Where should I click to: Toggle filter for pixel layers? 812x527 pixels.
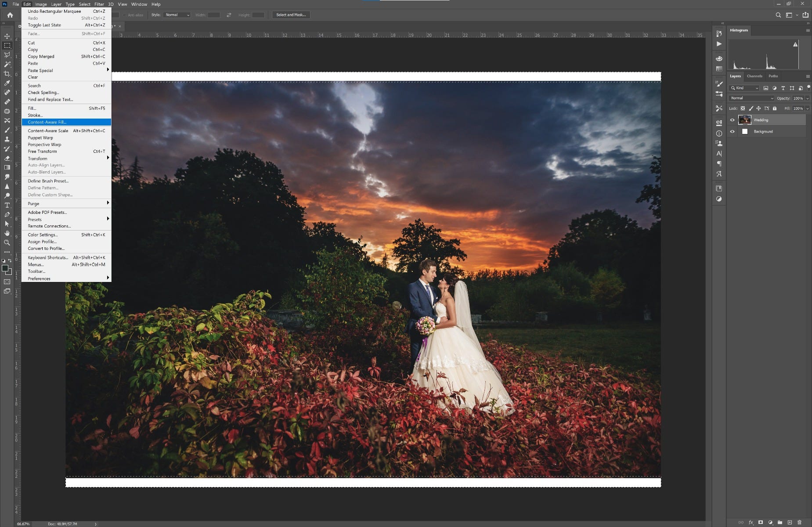(766, 88)
